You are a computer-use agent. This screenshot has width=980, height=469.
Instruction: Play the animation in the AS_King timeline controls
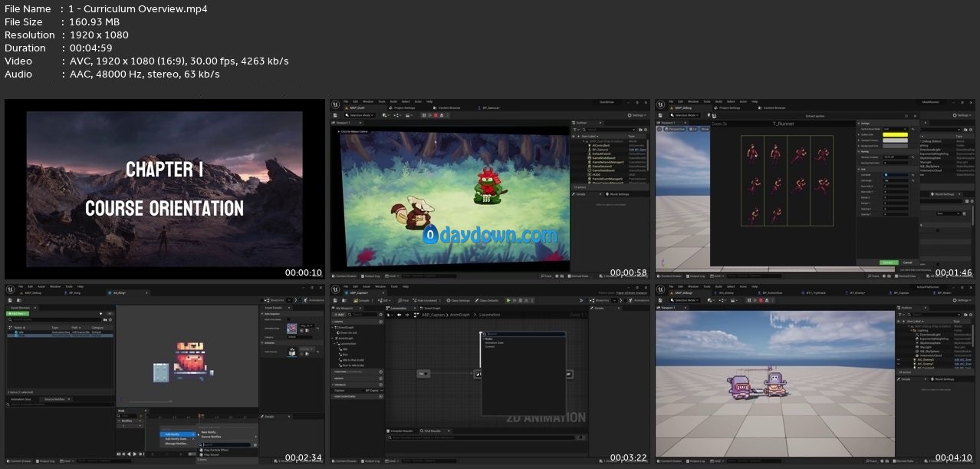(x=136, y=454)
